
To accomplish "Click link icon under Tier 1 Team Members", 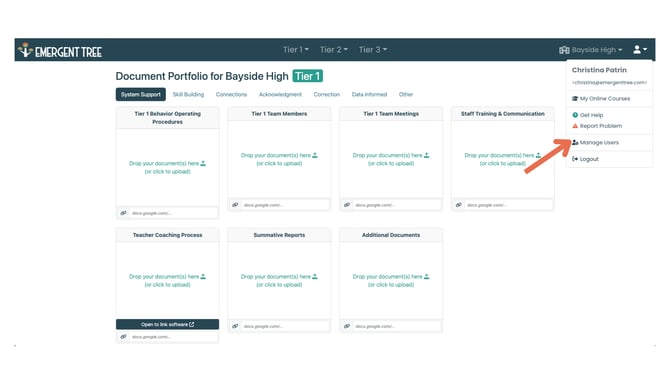I will coord(235,205).
